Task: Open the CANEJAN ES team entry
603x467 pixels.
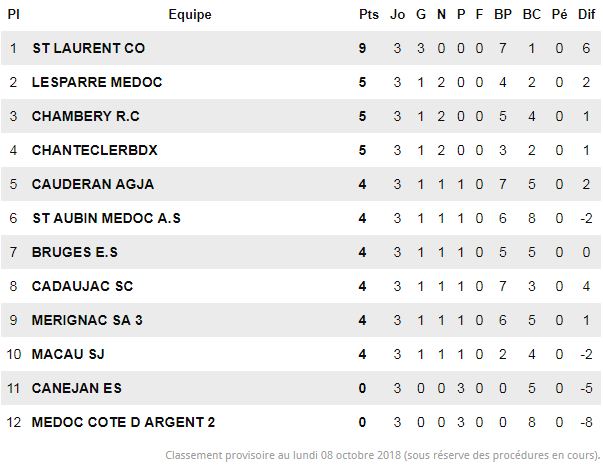Action: pos(77,388)
